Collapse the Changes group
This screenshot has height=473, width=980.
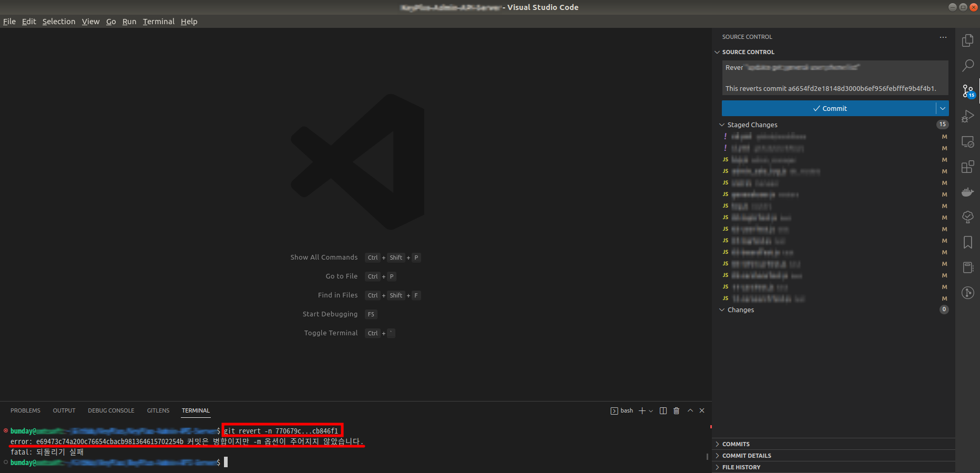(x=722, y=310)
